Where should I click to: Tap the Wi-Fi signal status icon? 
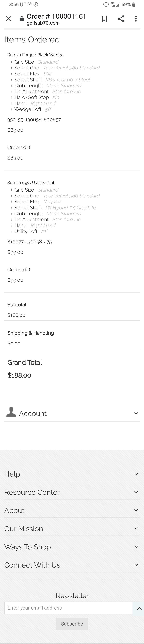(113, 5)
